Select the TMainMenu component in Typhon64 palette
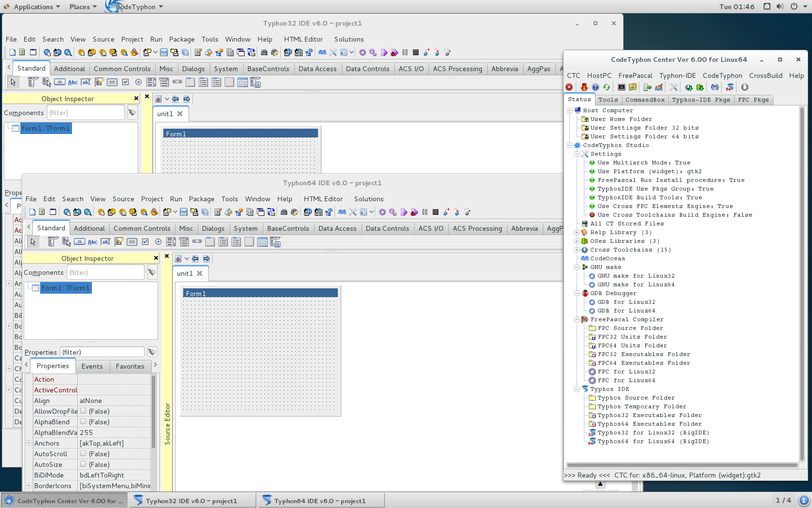 coord(53,242)
